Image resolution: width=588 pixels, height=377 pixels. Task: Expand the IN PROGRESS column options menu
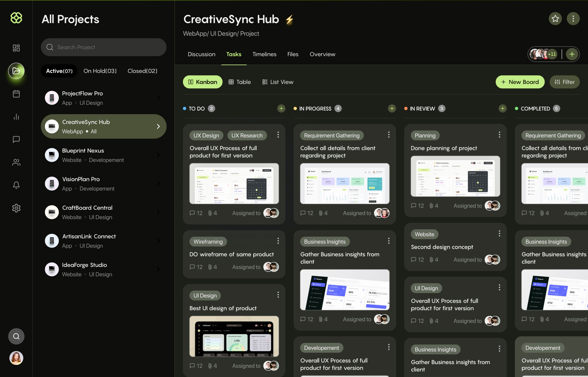(391, 109)
